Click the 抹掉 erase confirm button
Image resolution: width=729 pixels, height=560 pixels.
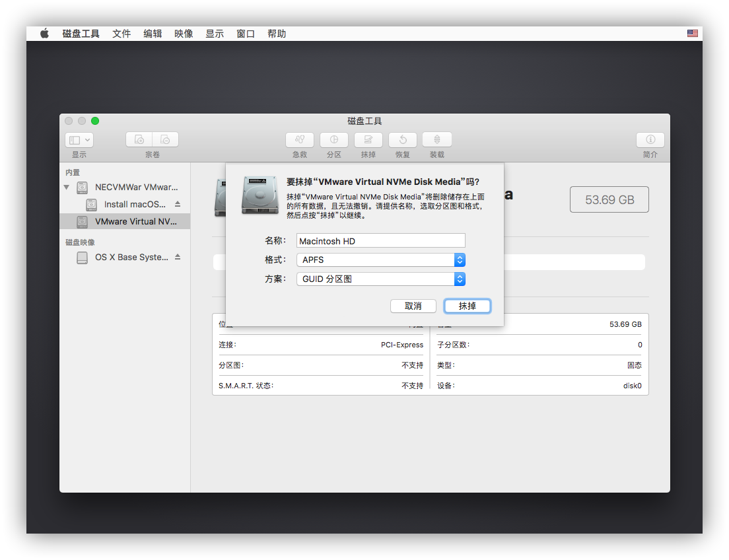pyautogui.click(x=468, y=306)
